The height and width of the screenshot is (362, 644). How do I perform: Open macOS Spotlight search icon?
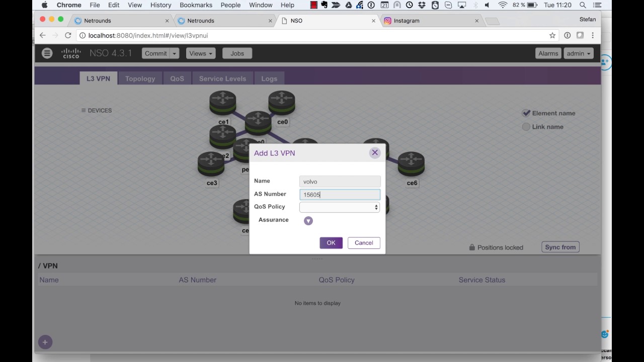click(x=583, y=5)
